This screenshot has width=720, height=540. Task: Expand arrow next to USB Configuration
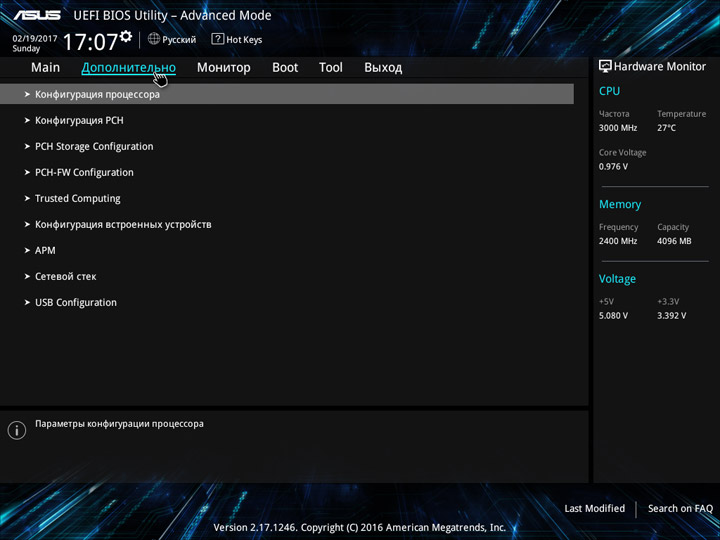(x=27, y=303)
